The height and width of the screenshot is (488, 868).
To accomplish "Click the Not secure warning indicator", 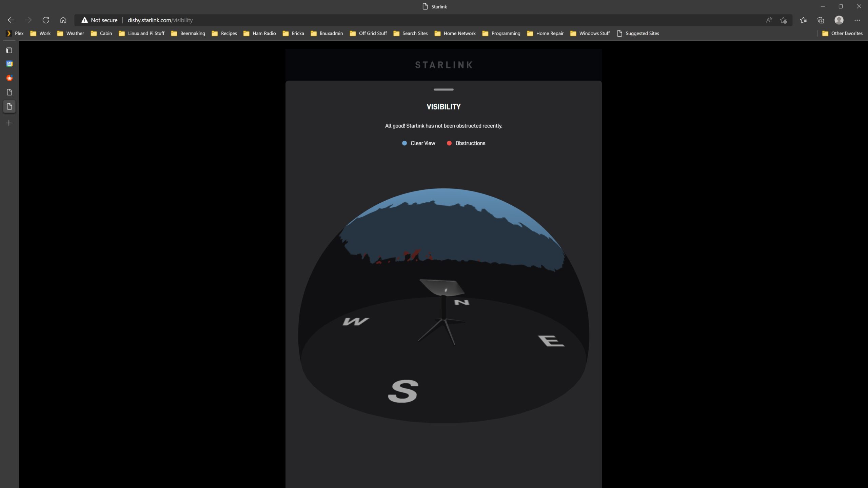I will 99,20.
